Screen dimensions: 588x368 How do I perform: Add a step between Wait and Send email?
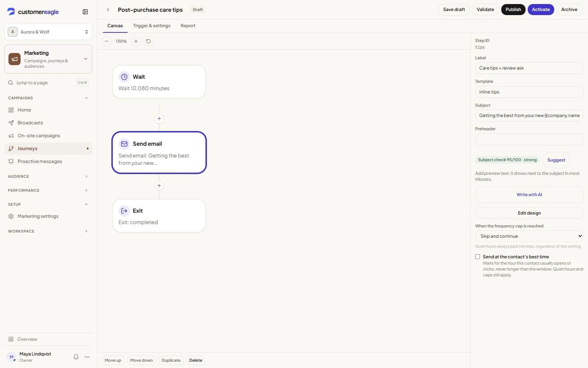pos(159,118)
